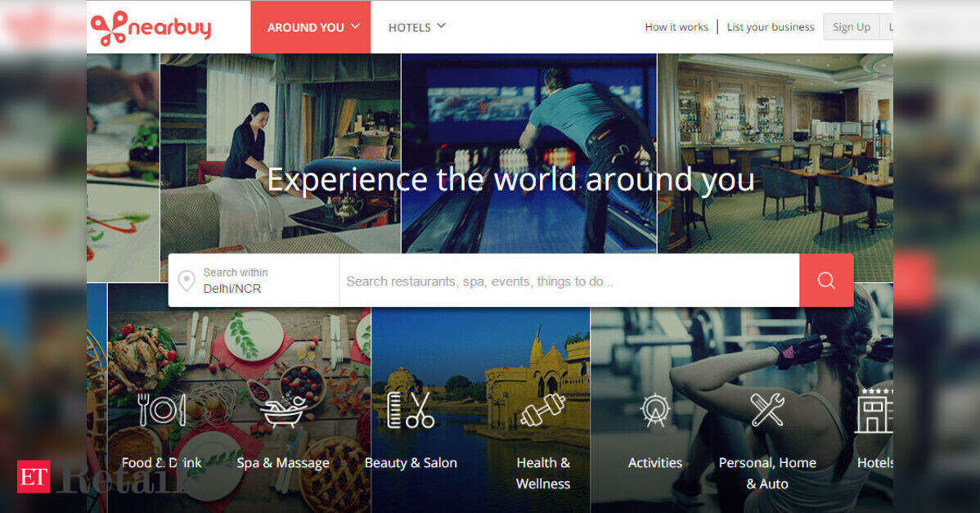
Task: Expand the Around You dropdown arrow
Action: click(x=356, y=26)
